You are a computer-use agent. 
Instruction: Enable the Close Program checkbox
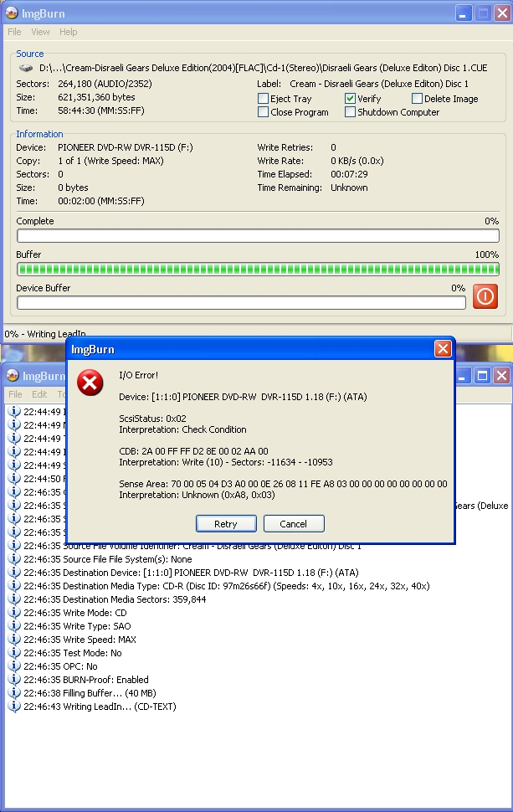coord(263,112)
